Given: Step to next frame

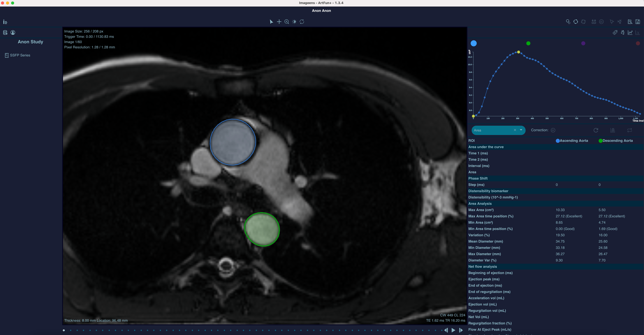Looking at the screenshot, I should click(461, 330).
